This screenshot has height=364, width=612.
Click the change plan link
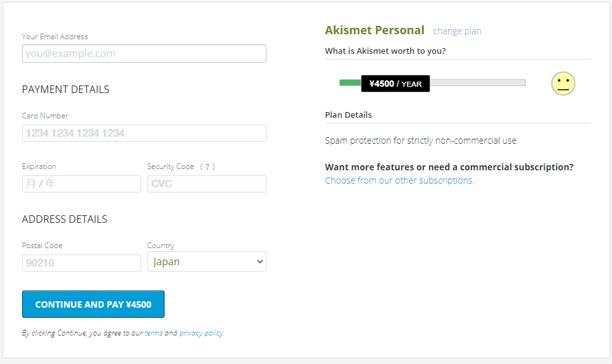[x=457, y=31]
